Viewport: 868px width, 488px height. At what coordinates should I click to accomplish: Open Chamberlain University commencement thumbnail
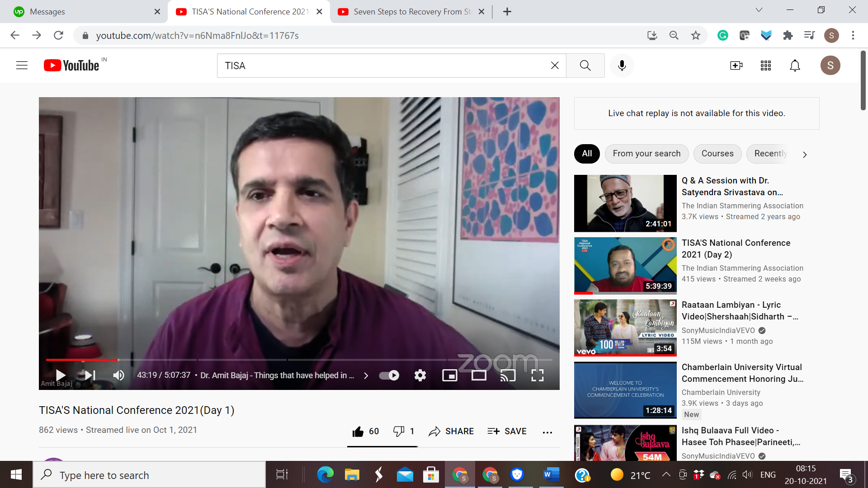[x=625, y=390]
